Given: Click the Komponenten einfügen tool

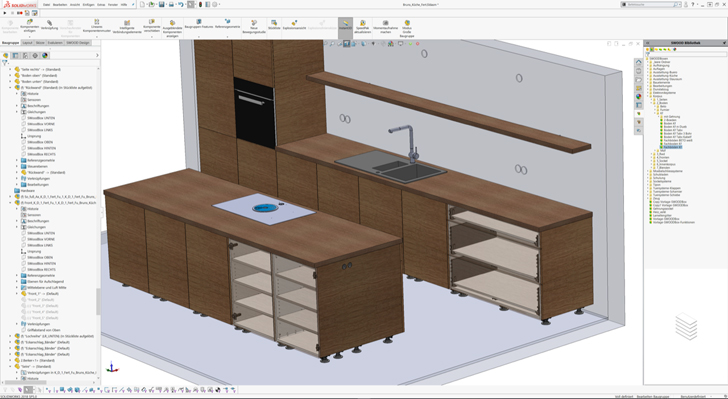Looking at the screenshot, I should point(29,27).
